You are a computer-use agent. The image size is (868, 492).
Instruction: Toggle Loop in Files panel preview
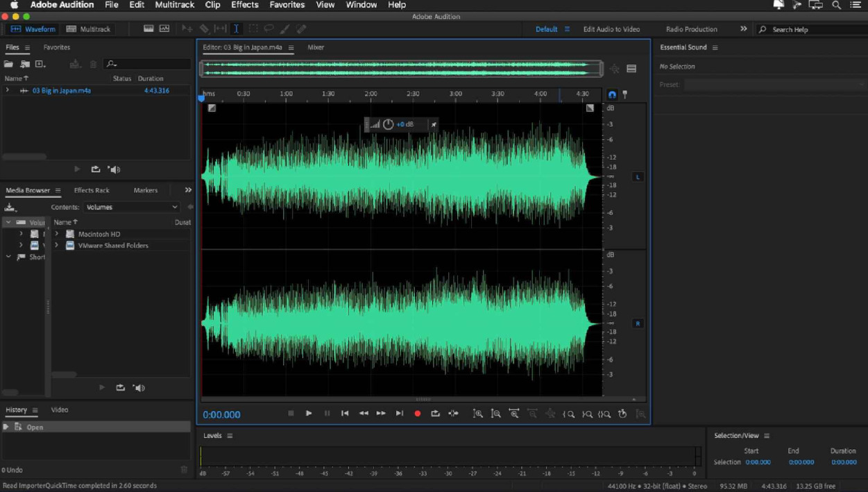[x=96, y=169]
